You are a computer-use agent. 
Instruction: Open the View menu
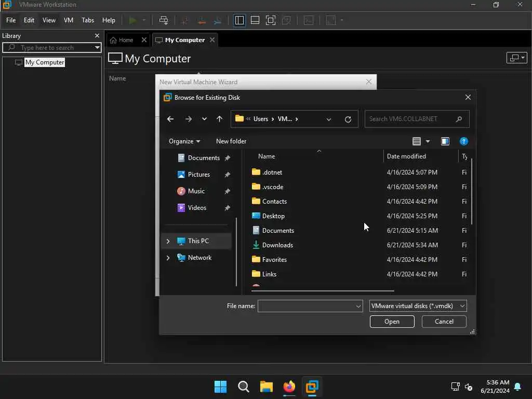pyautogui.click(x=49, y=20)
